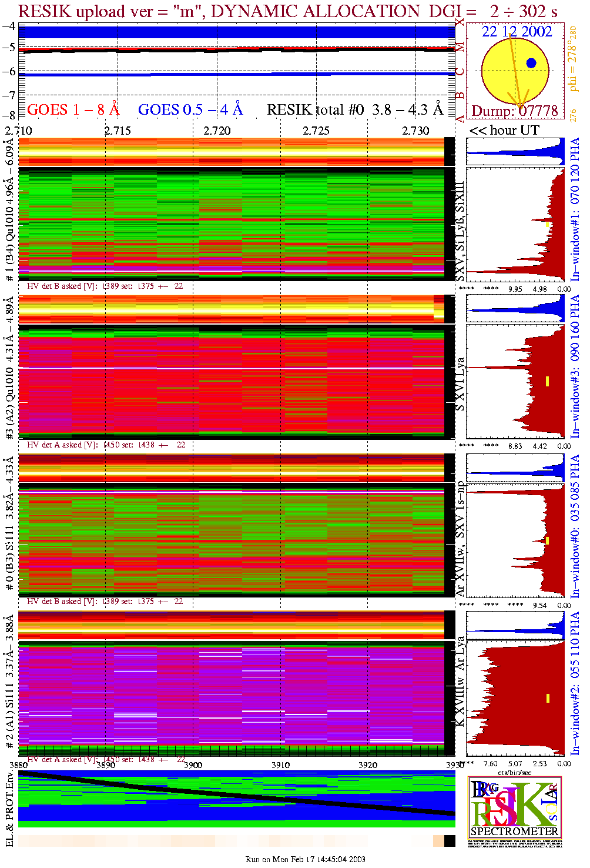This screenshot has height=868, width=590.
Task: Click the yellow marker in the In-window#2 histogram
Action: click(548, 698)
